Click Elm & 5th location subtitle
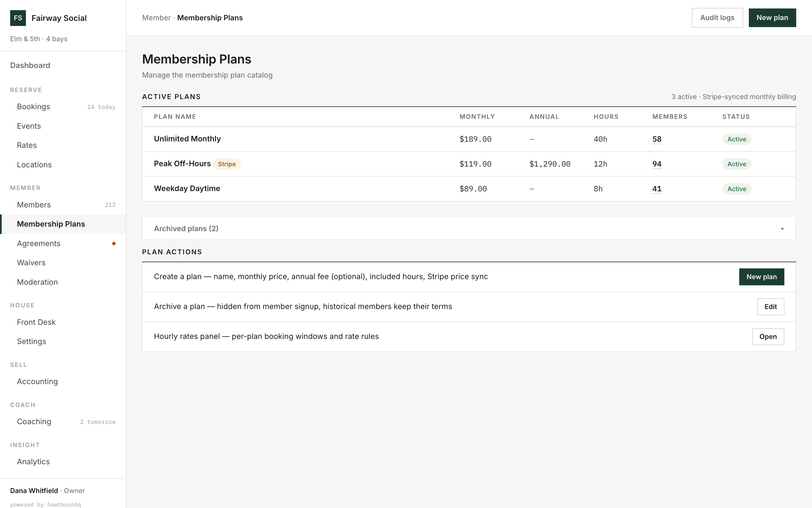 [x=39, y=39]
